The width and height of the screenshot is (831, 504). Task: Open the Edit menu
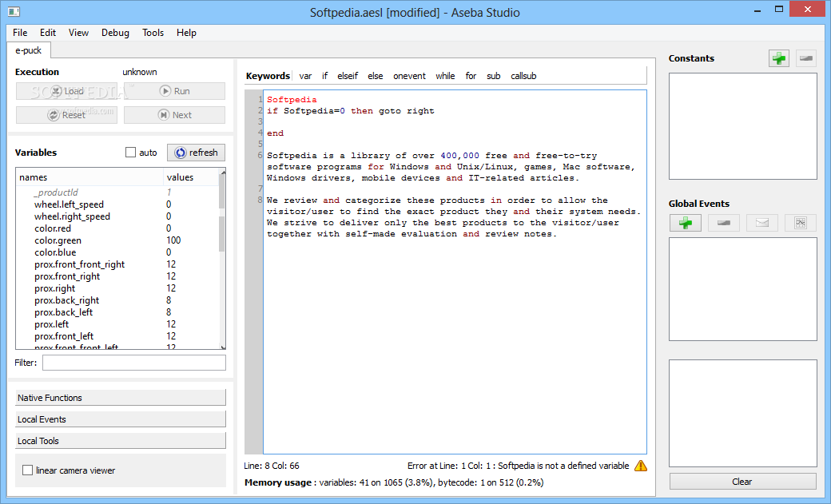[x=48, y=33]
